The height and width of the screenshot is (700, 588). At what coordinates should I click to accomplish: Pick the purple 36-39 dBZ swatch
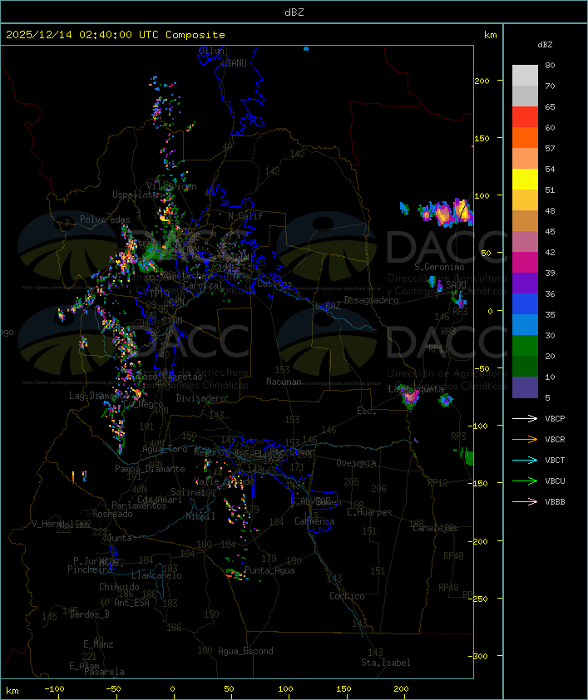(525, 283)
